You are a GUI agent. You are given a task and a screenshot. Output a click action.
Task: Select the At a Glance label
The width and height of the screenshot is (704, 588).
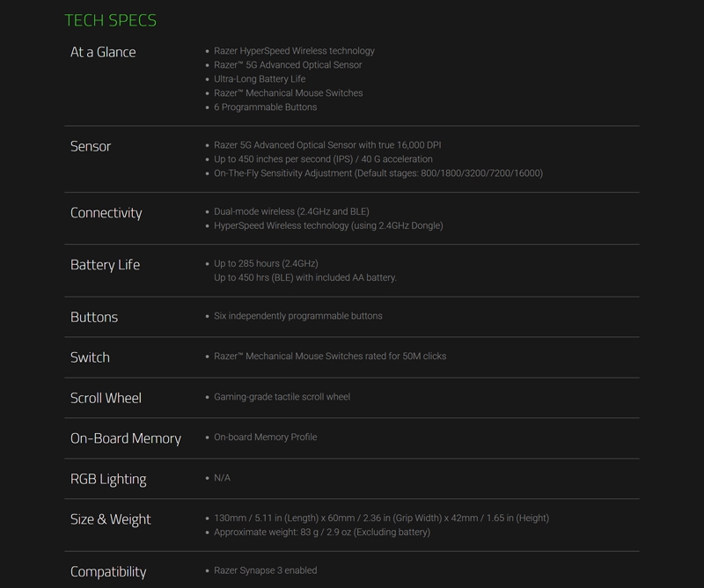pos(103,52)
